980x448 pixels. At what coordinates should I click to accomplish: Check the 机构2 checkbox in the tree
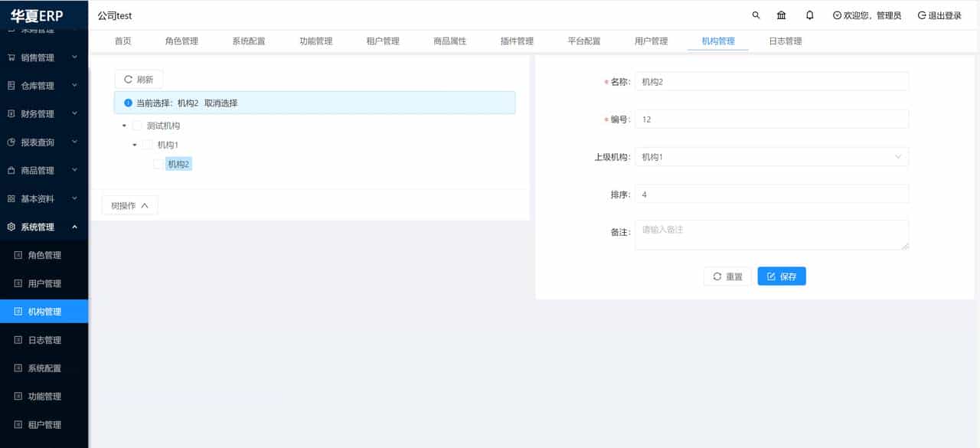pos(159,163)
